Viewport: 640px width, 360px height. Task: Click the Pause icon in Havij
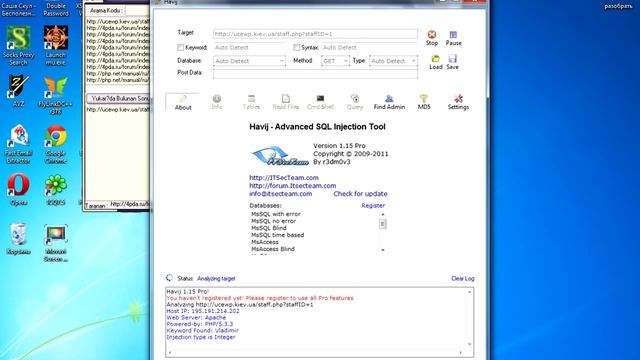pos(453,35)
